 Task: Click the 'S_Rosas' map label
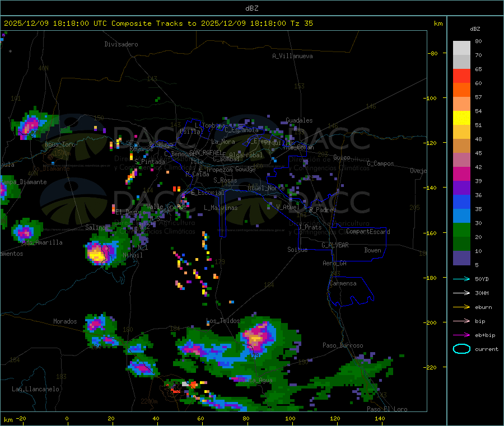(225, 181)
